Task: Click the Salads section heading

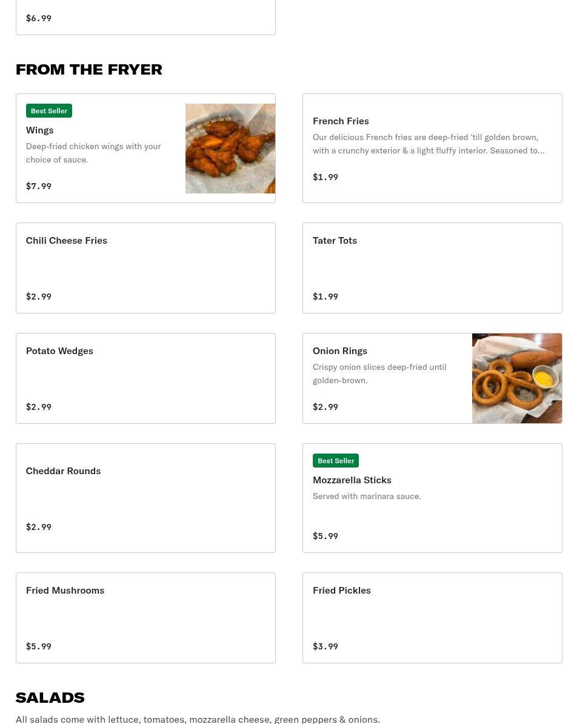Action: pyautogui.click(x=50, y=697)
